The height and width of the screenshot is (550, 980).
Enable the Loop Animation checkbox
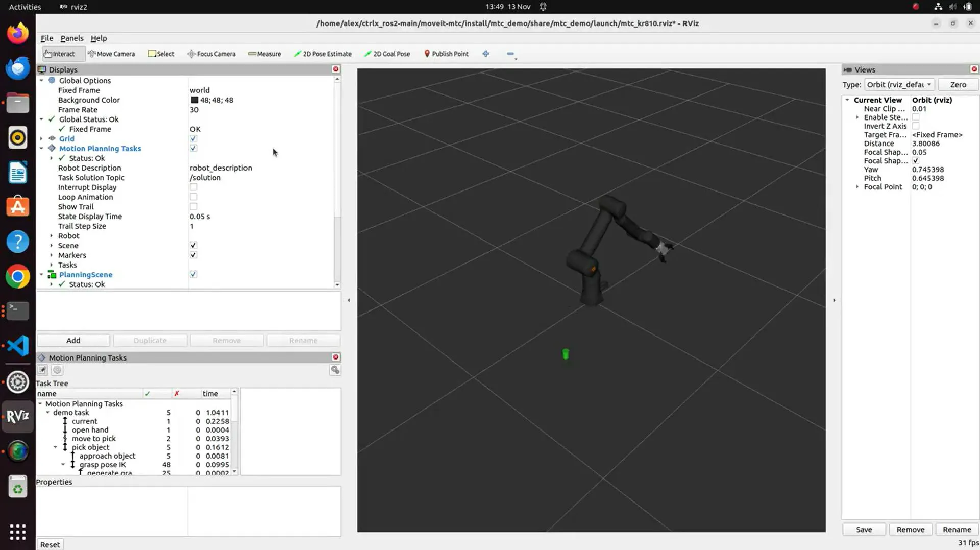pyautogui.click(x=193, y=197)
